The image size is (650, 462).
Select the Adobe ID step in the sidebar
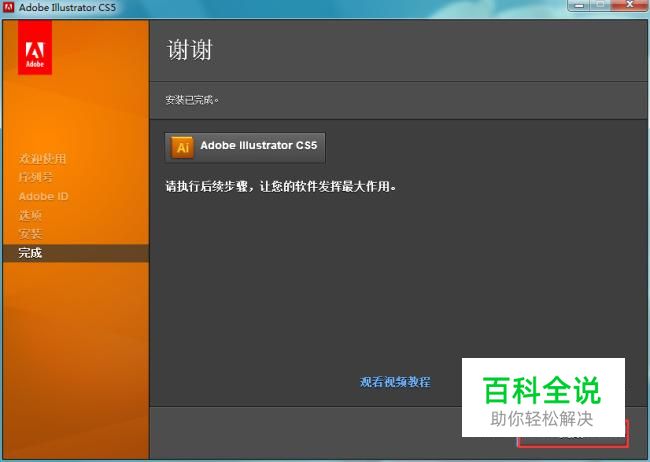pyautogui.click(x=44, y=196)
